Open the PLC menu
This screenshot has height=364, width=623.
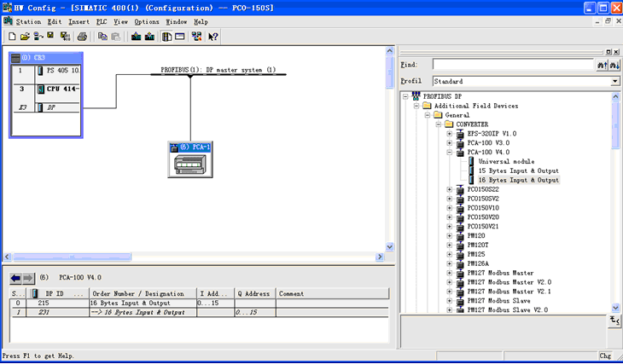[x=102, y=21]
